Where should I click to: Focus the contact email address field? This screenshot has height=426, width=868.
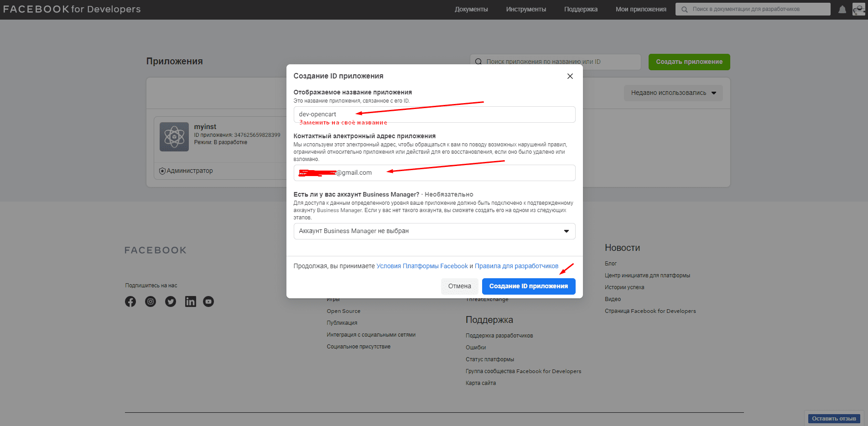coord(434,173)
